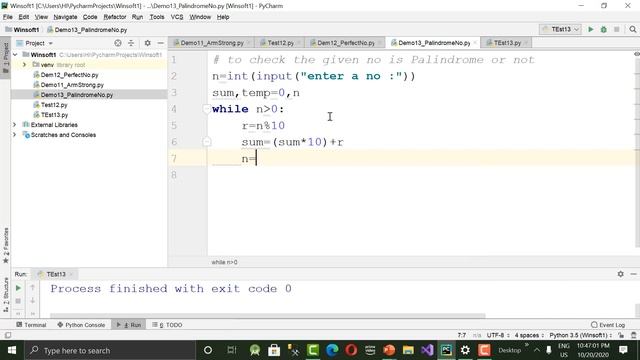
Task: Open the Event Log
Action: click(608, 325)
